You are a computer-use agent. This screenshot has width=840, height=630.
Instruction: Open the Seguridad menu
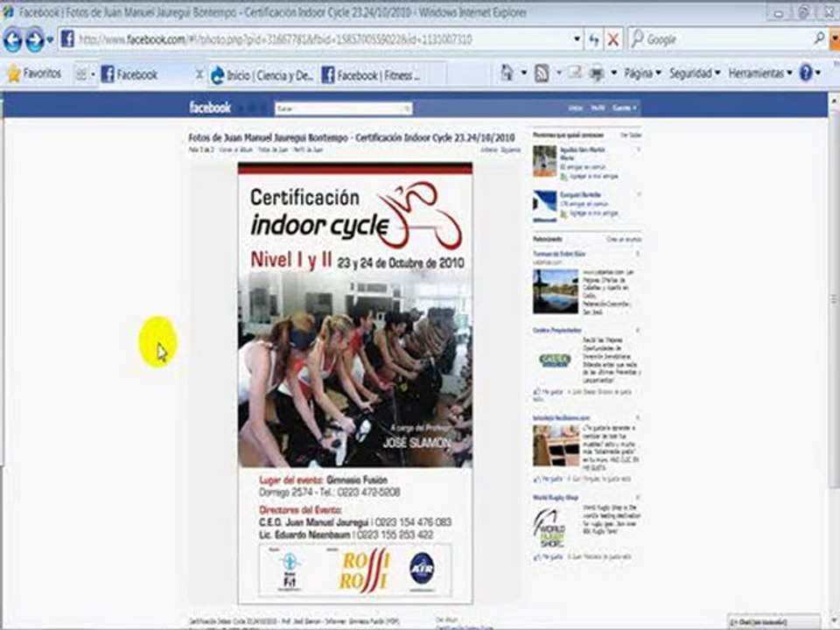point(694,73)
